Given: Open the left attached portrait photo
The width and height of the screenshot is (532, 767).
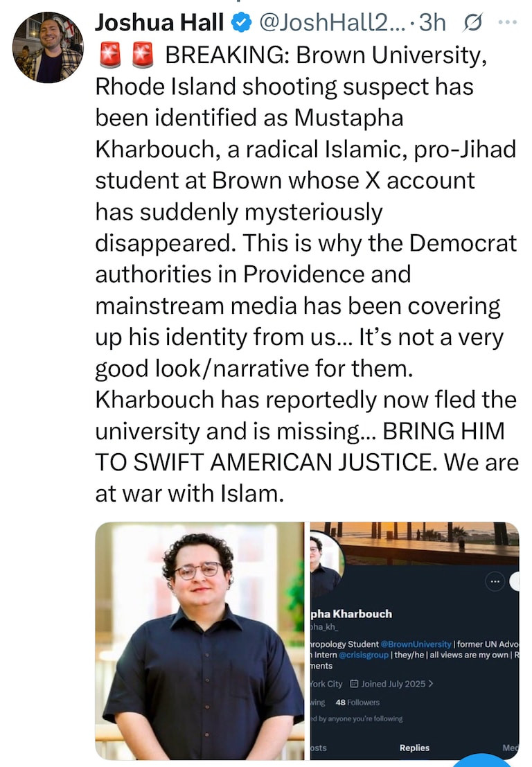Looking at the screenshot, I should [199, 641].
